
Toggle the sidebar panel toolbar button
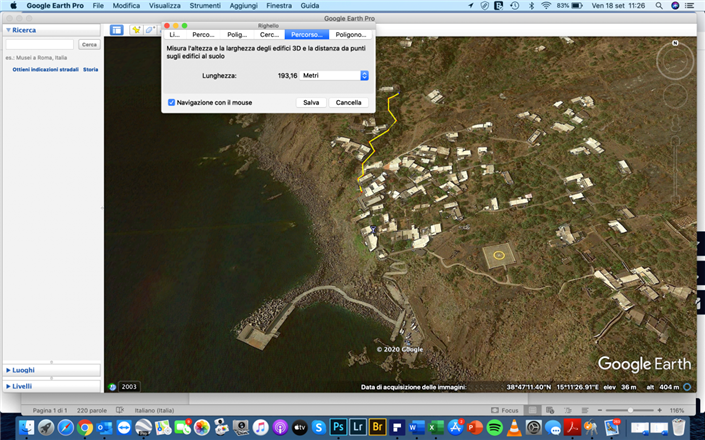point(117,30)
